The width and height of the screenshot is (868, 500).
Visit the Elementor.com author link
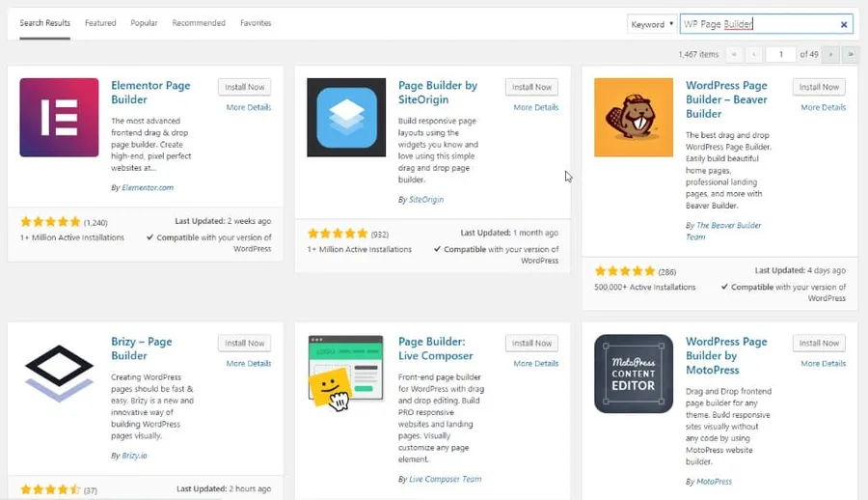(x=148, y=187)
